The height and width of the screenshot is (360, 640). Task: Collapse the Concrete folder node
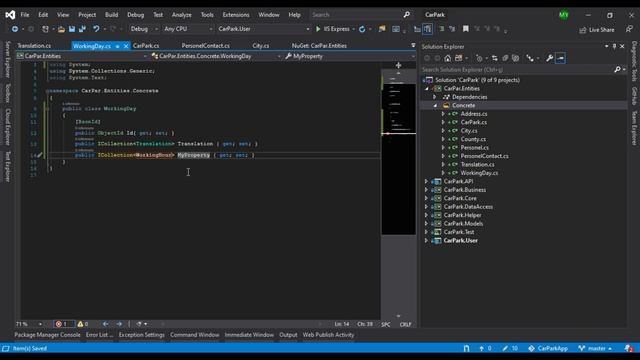[435, 106]
